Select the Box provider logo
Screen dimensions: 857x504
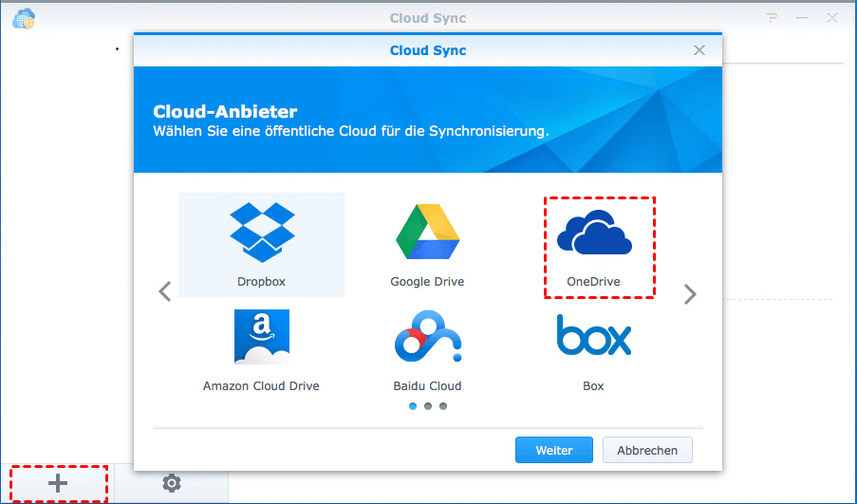[x=593, y=334]
